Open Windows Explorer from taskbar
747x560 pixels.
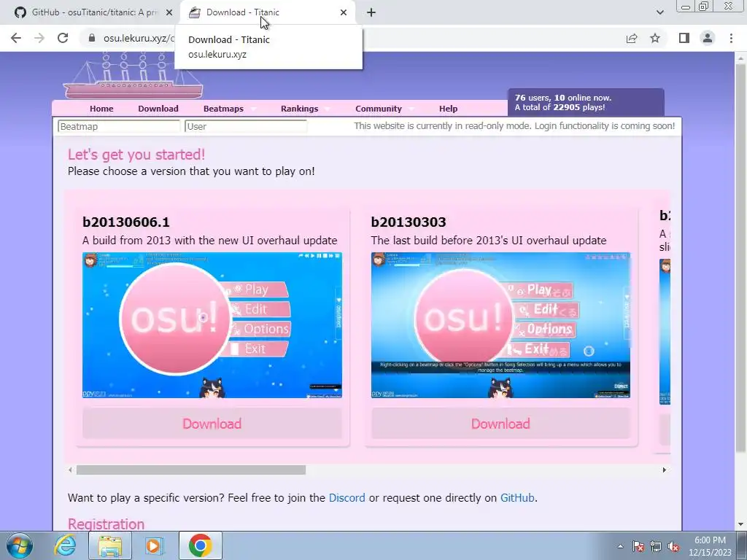[110, 545]
